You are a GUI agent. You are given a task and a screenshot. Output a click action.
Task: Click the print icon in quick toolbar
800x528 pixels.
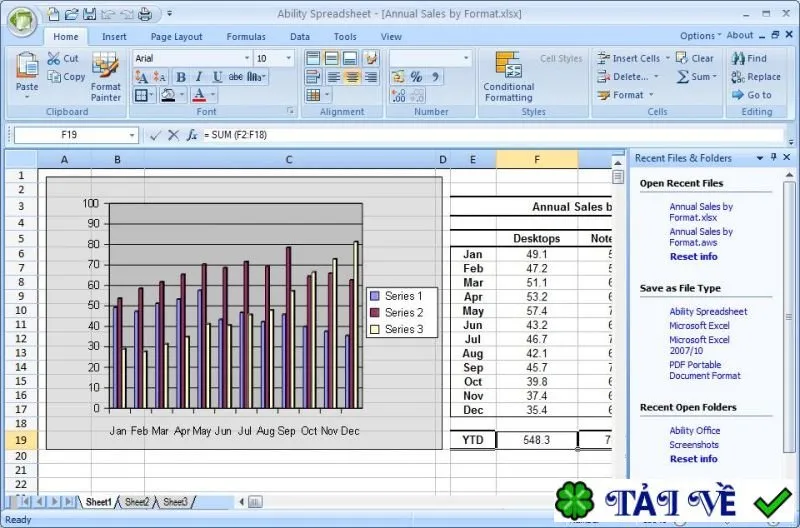click(145, 14)
